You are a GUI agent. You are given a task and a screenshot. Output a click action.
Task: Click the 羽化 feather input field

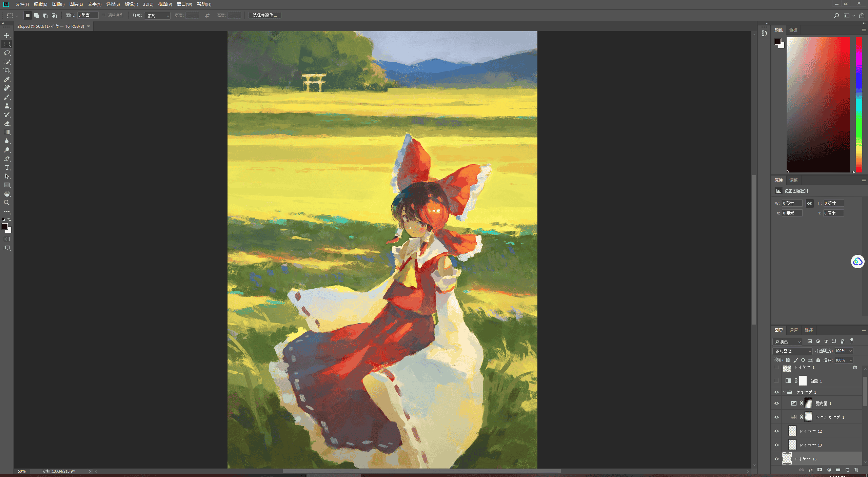coord(88,15)
